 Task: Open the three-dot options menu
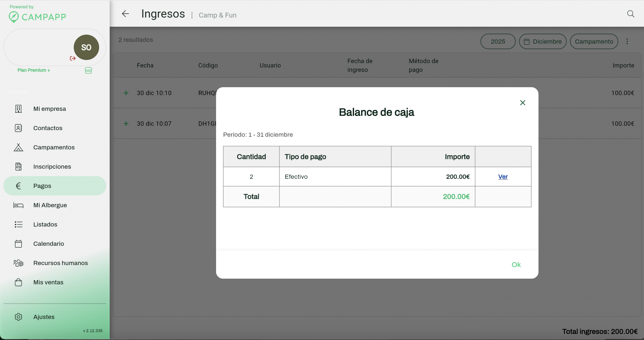click(627, 41)
